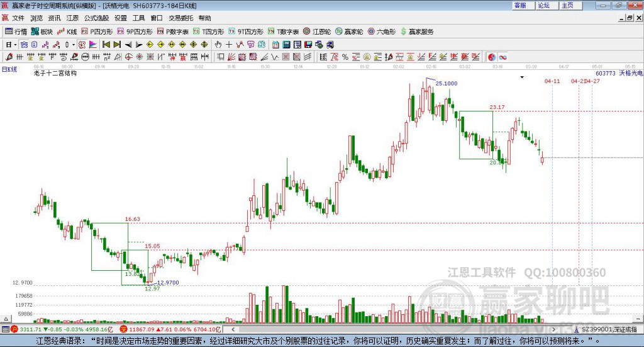The image size is (644, 347).
Task: Click the 16.63 price level label
Action: coord(132,219)
